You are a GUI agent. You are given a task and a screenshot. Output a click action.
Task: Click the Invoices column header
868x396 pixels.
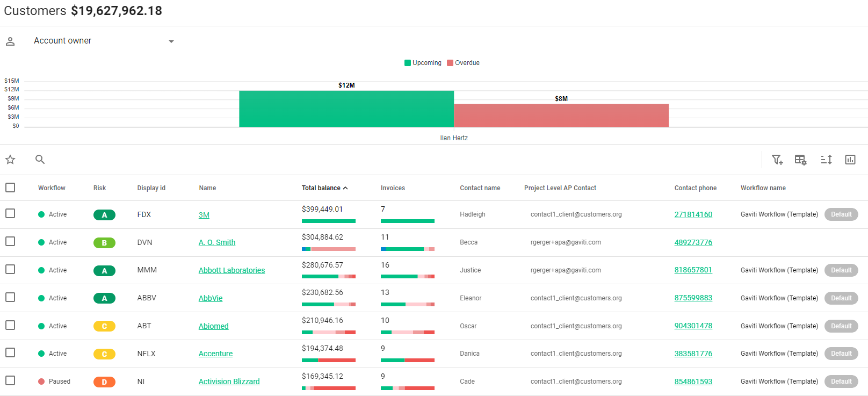pos(393,188)
